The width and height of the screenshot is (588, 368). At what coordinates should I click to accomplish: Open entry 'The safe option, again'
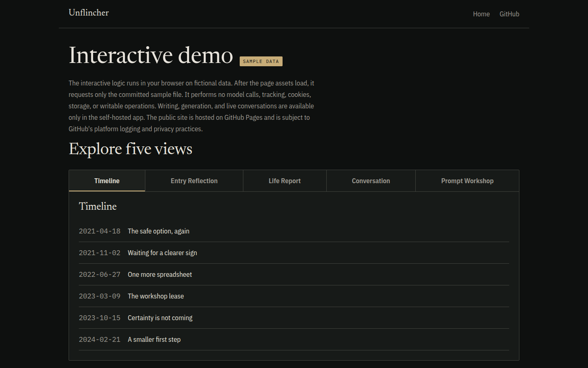[x=294, y=231]
